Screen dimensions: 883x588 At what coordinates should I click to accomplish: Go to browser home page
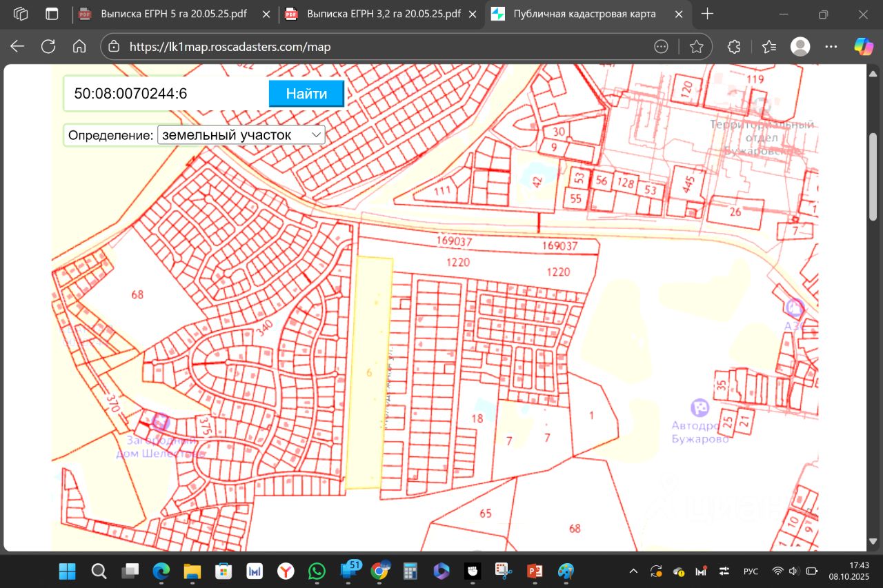pos(79,46)
